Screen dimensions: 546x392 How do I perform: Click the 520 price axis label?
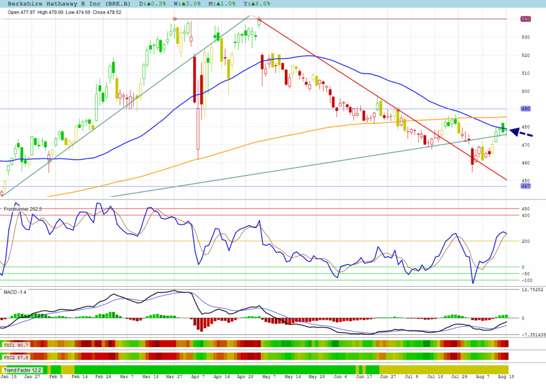coord(525,55)
